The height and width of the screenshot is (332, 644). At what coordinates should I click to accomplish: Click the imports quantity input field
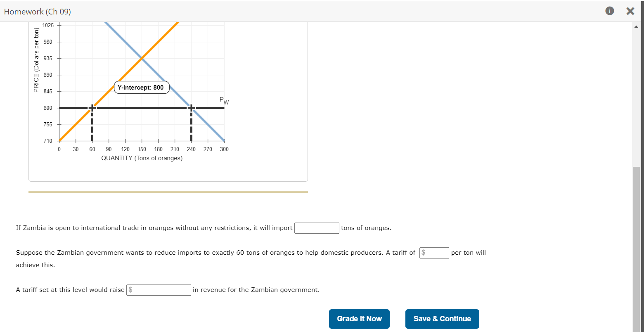coord(317,228)
